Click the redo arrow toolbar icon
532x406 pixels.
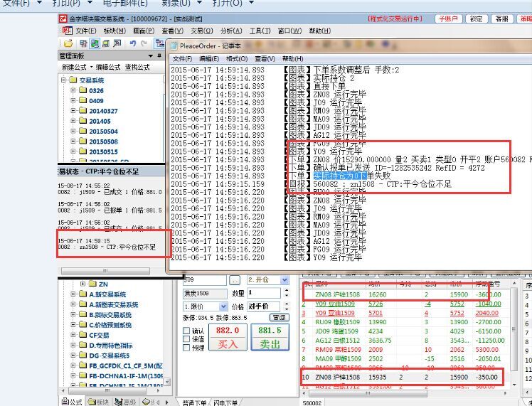click(144, 43)
